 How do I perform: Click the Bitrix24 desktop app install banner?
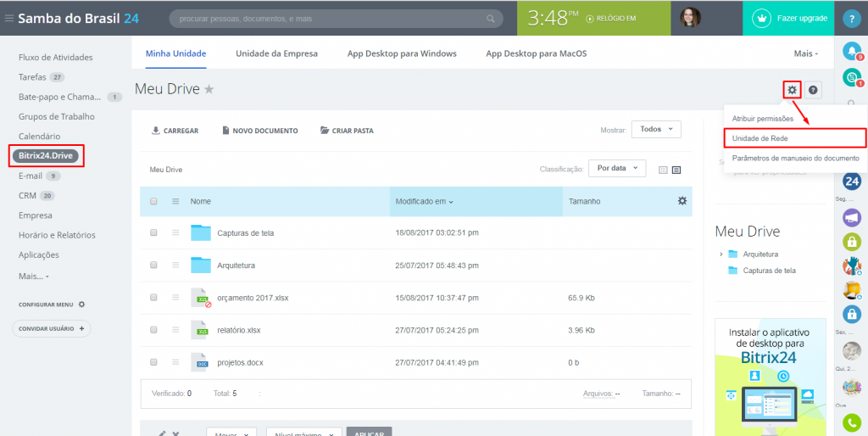(770, 377)
